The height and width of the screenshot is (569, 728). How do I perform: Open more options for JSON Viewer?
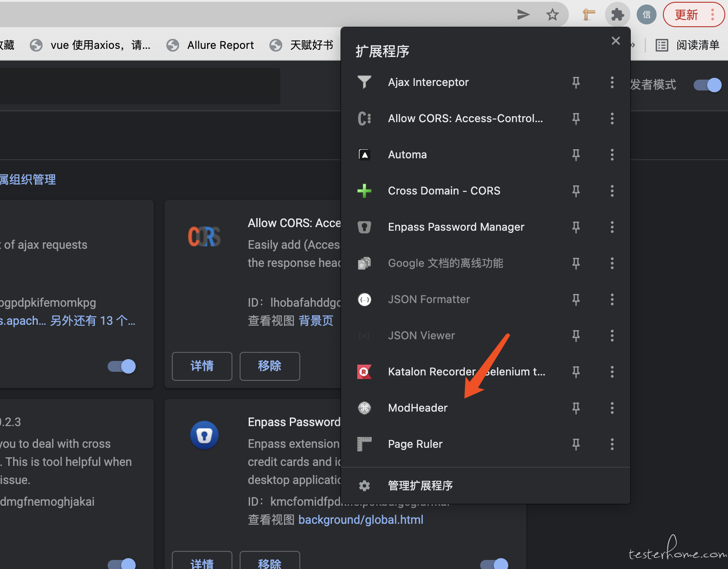[612, 336]
